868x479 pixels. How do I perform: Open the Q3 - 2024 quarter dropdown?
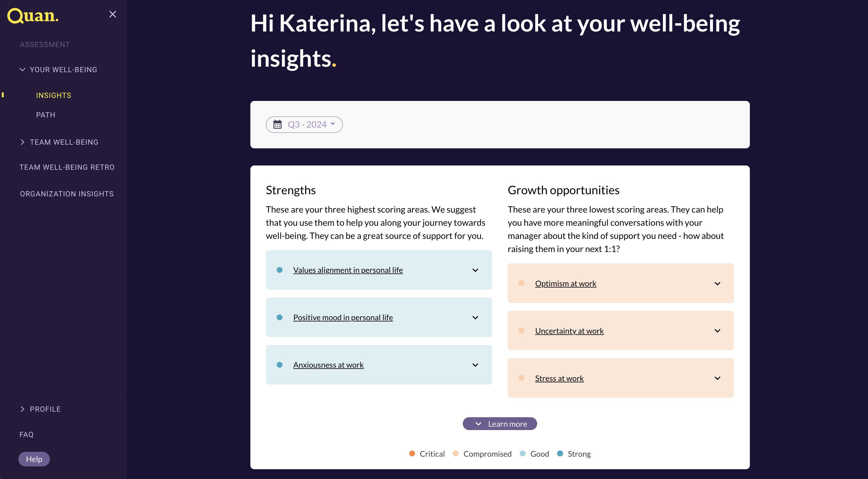(x=311, y=124)
